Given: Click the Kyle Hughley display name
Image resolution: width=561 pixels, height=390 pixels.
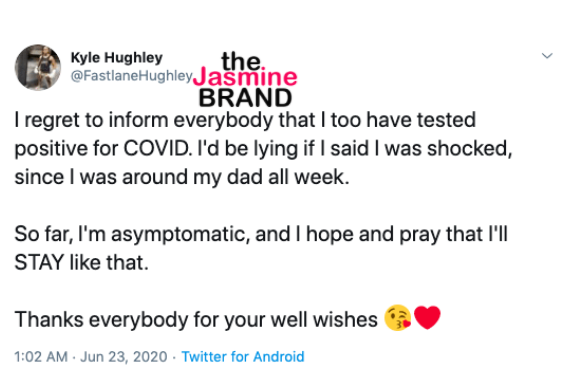Looking at the screenshot, I should click(117, 58).
